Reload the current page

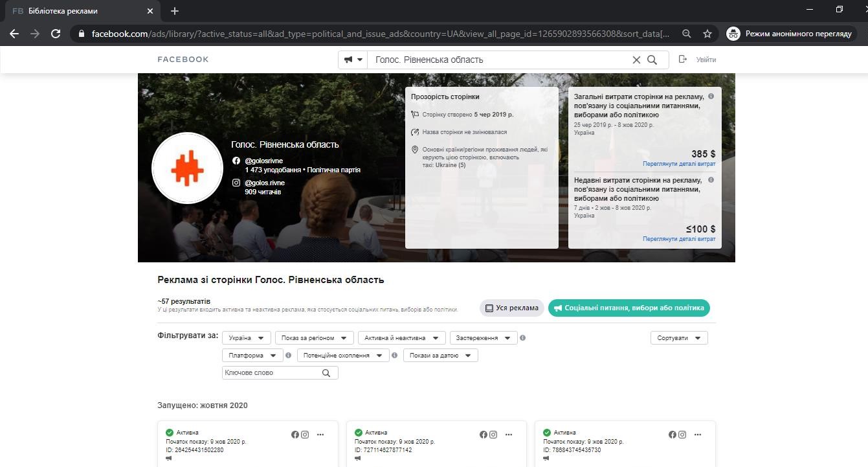[x=56, y=34]
